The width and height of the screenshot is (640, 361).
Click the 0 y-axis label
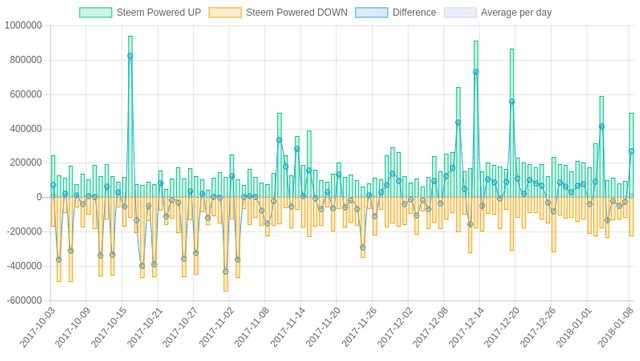(39, 197)
